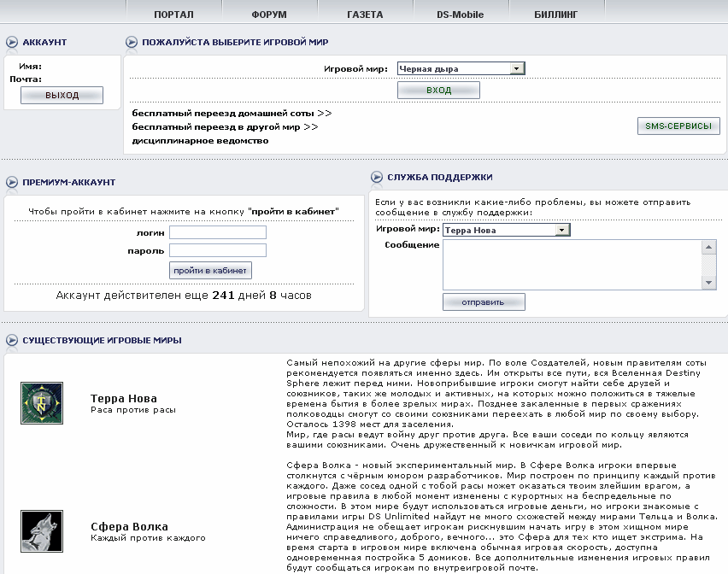Click the ВЫХОД logout button
Image resolution: width=728 pixels, height=574 pixels.
tap(62, 95)
